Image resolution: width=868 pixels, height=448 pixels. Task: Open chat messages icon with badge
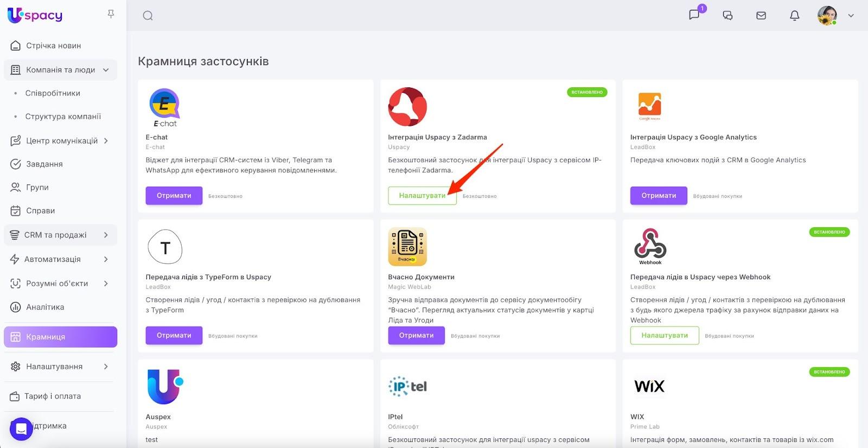(x=694, y=15)
